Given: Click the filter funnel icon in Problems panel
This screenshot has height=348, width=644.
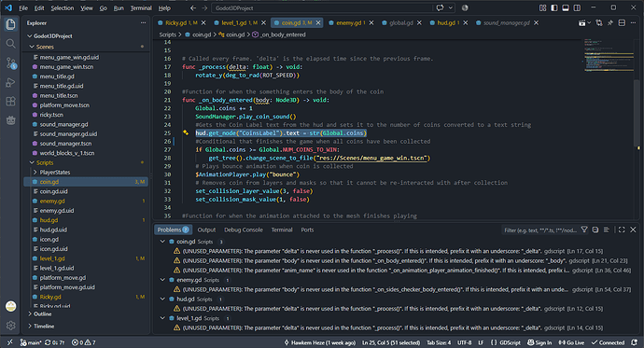Looking at the screenshot, I should point(584,230).
